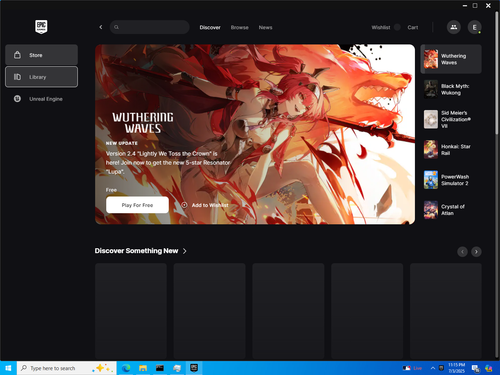
Task: Click the taskbar clock
Action: (x=456, y=368)
